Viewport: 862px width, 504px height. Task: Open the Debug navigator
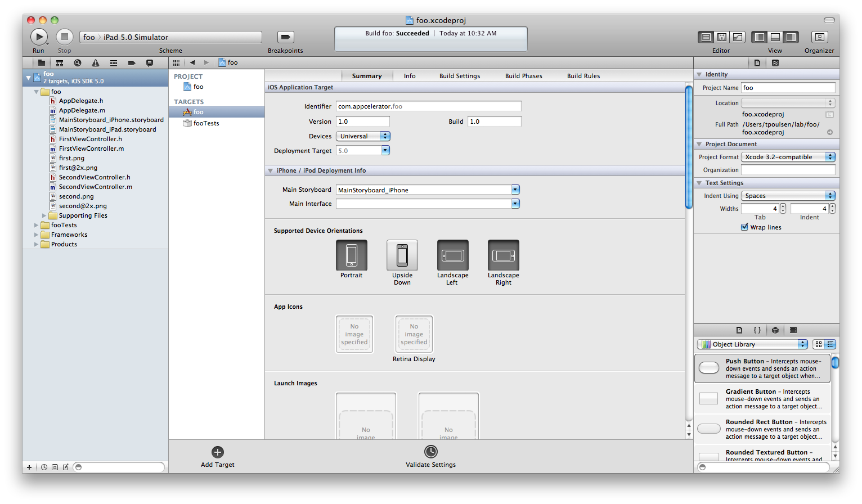click(114, 63)
